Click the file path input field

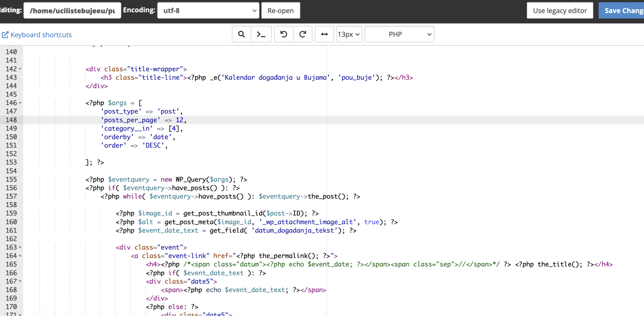[72, 11]
